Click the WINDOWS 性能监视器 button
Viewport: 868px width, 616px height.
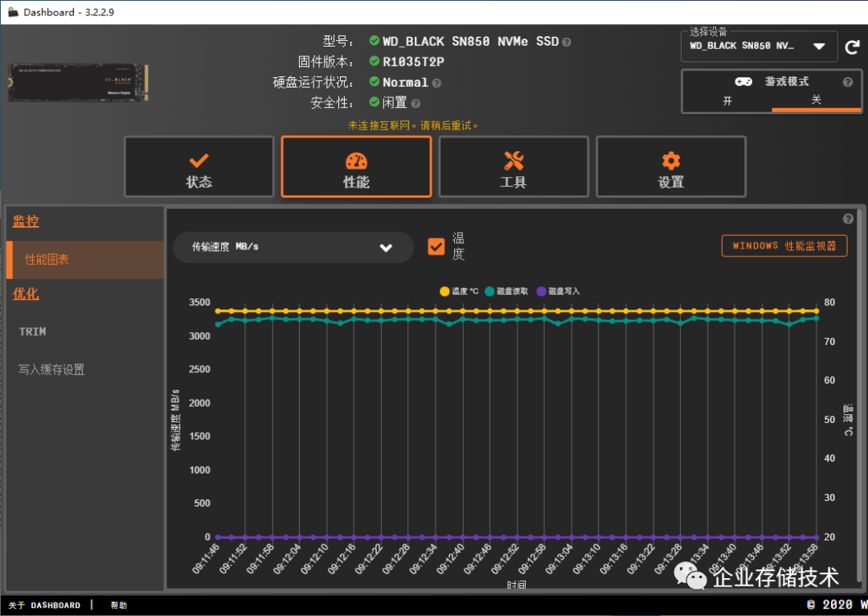pos(784,246)
